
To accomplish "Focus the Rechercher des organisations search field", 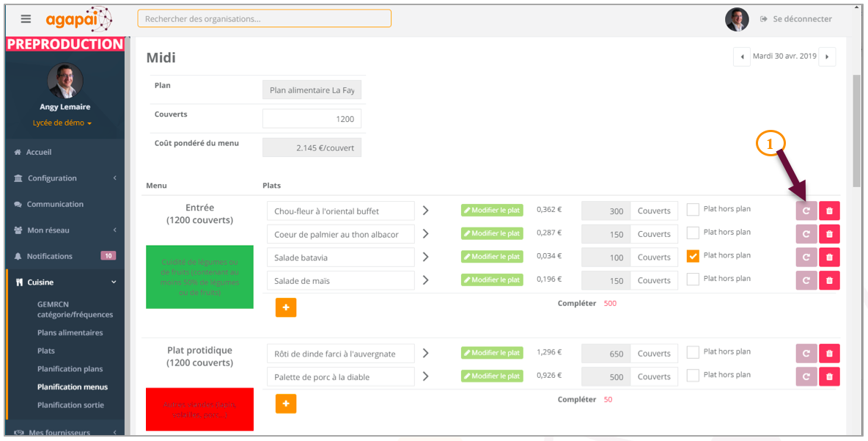I will [x=264, y=18].
